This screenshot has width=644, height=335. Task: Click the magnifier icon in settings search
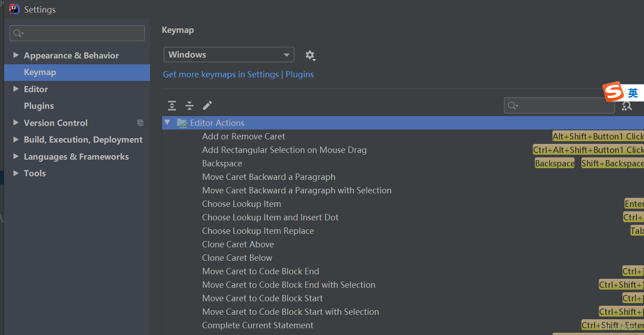click(x=18, y=33)
